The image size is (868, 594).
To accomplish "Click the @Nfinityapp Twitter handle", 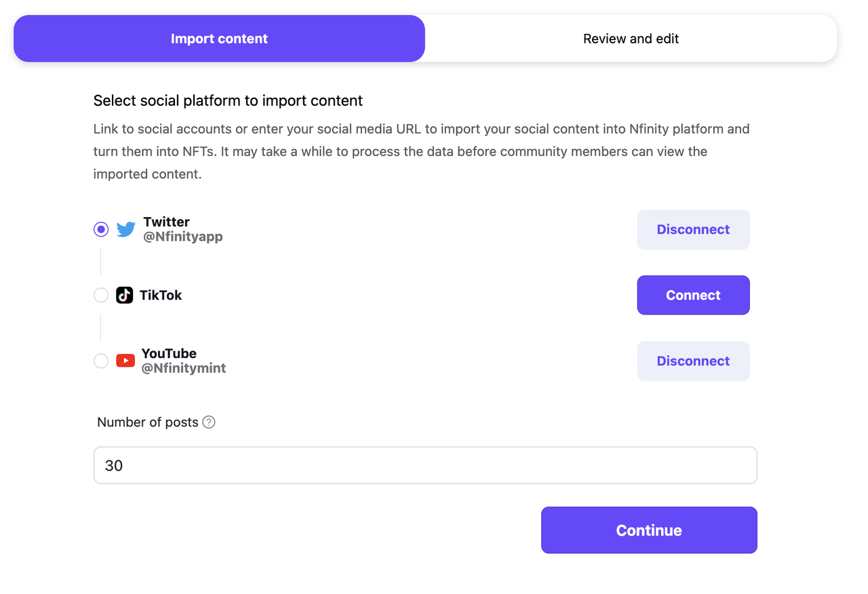I will 183,237.
